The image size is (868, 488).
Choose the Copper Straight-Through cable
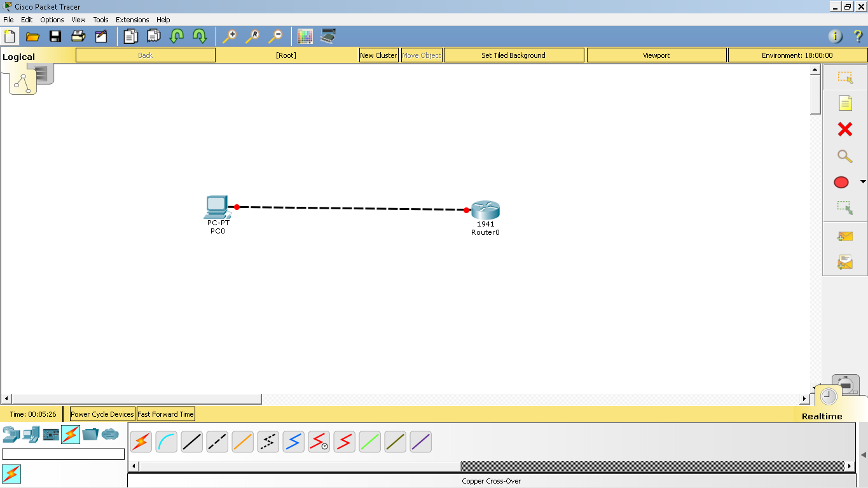pos(191,442)
